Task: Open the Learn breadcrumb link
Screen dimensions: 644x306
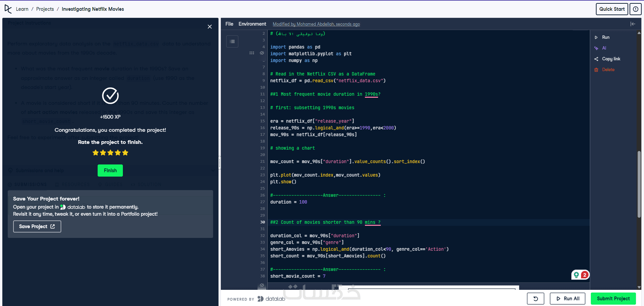Action: point(22,9)
